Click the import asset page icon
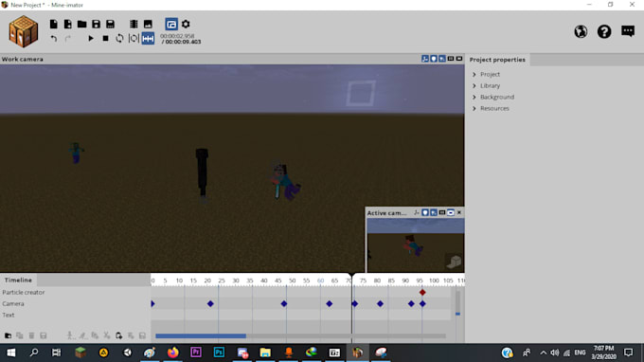644x362 pixels. [x=68, y=25]
